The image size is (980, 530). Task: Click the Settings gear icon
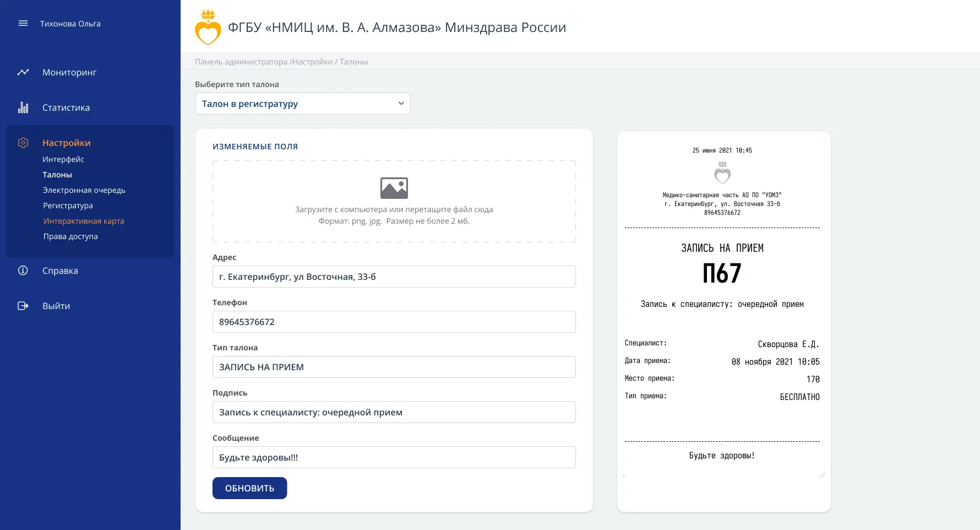[x=23, y=143]
